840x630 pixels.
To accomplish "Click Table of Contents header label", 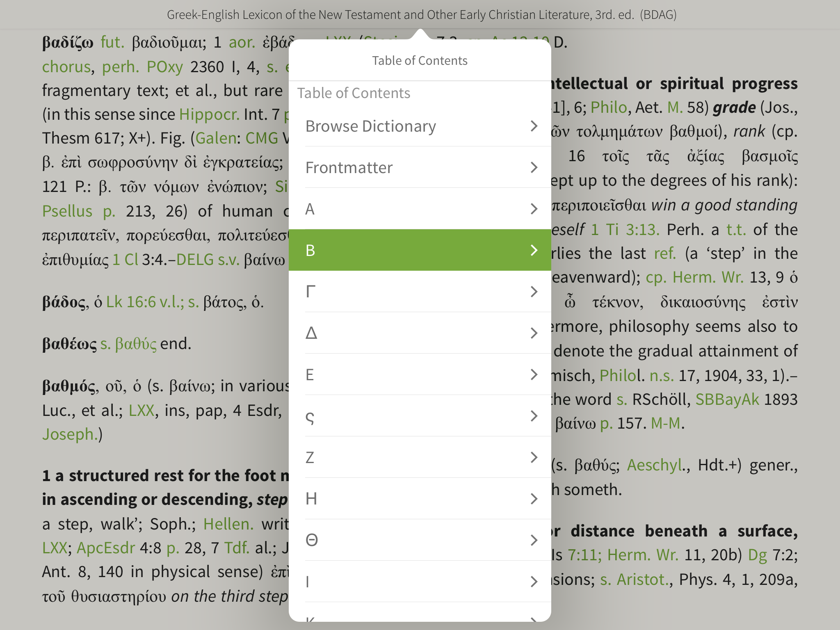I will [421, 60].
